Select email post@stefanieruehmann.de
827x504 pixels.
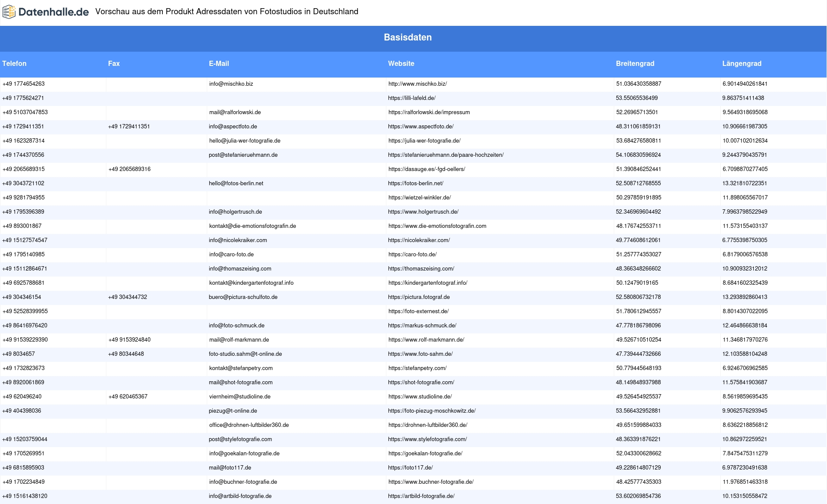243,155
